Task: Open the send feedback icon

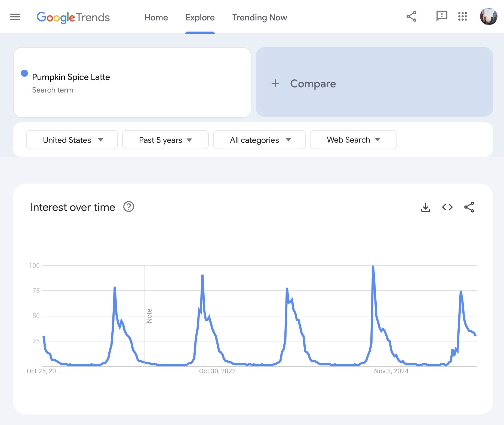Action: [x=441, y=16]
